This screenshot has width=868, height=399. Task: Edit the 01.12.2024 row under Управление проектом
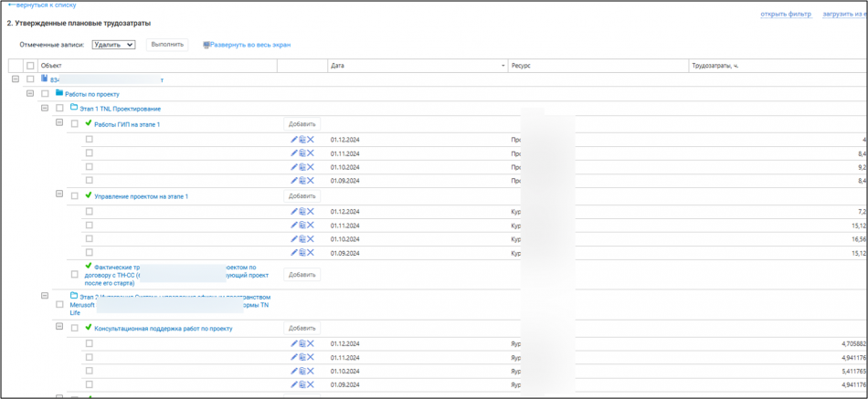click(x=294, y=212)
